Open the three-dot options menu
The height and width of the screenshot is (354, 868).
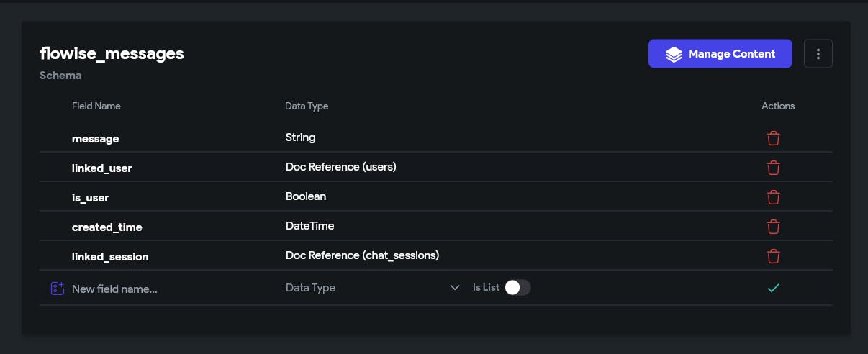pos(818,54)
